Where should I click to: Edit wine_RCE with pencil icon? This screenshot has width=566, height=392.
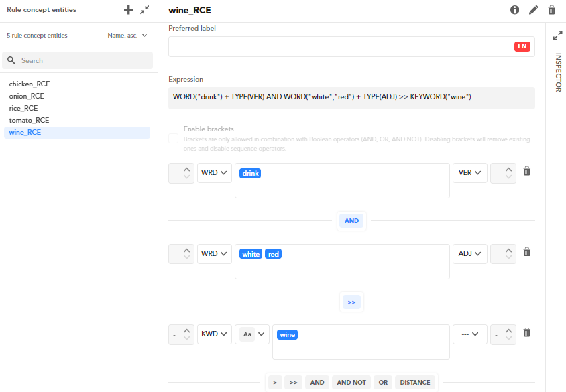[x=534, y=10]
